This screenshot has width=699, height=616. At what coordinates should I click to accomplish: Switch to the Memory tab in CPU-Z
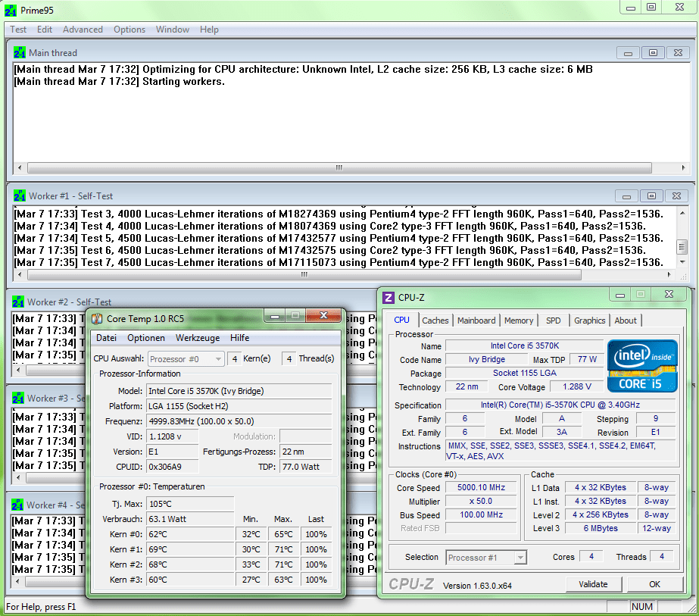519,321
